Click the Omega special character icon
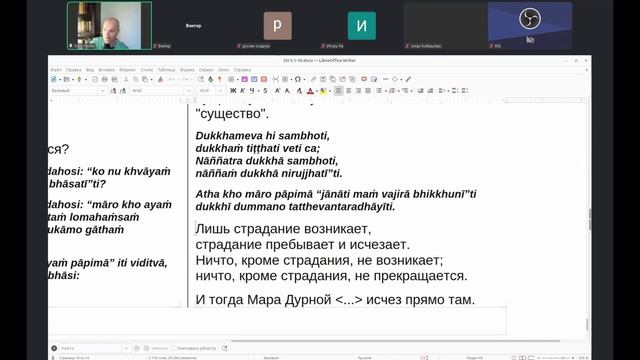 298,79
